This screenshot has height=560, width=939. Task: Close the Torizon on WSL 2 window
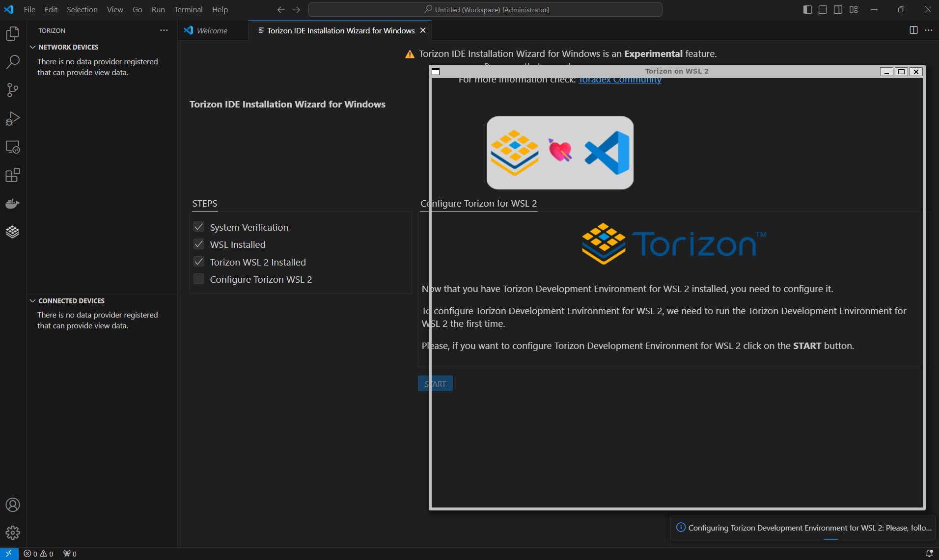[916, 72]
